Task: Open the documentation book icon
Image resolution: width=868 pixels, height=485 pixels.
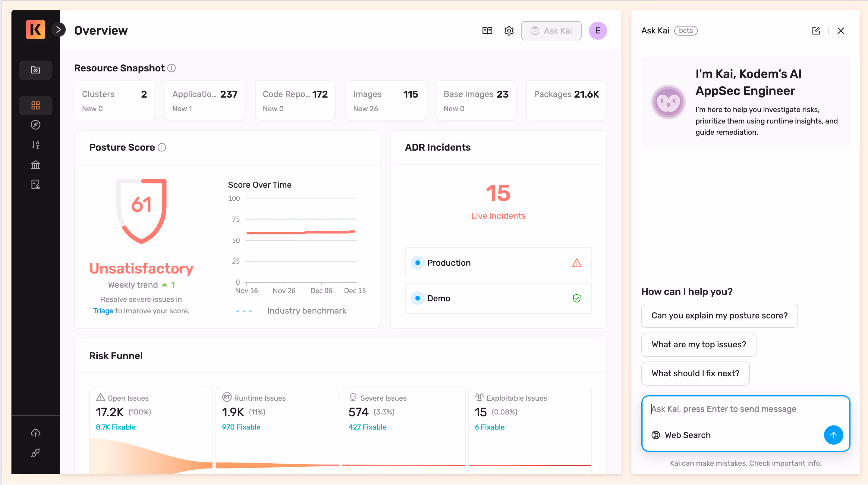Action: (x=487, y=31)
